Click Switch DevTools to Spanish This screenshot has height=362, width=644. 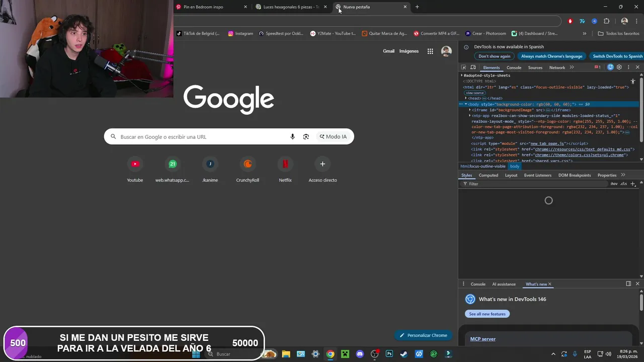click(x=618, y=56)
